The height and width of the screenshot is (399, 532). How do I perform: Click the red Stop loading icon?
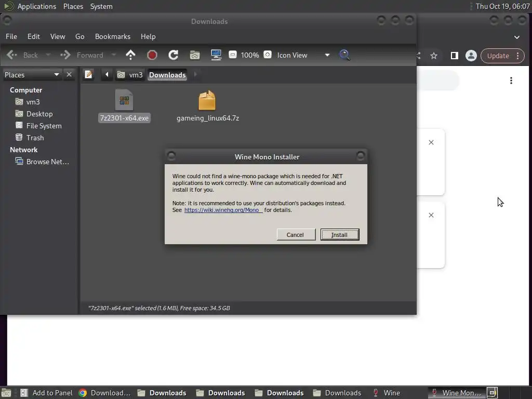click(x=152, y=55)
